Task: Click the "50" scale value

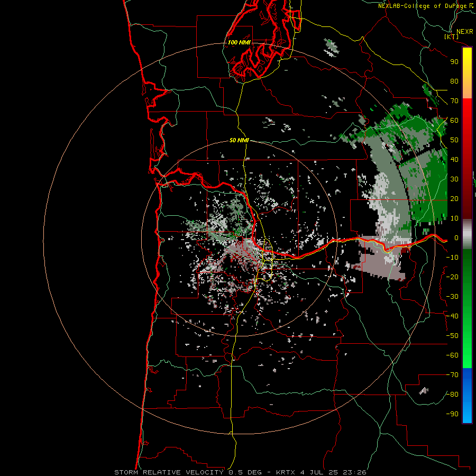Action: point(454,140)
